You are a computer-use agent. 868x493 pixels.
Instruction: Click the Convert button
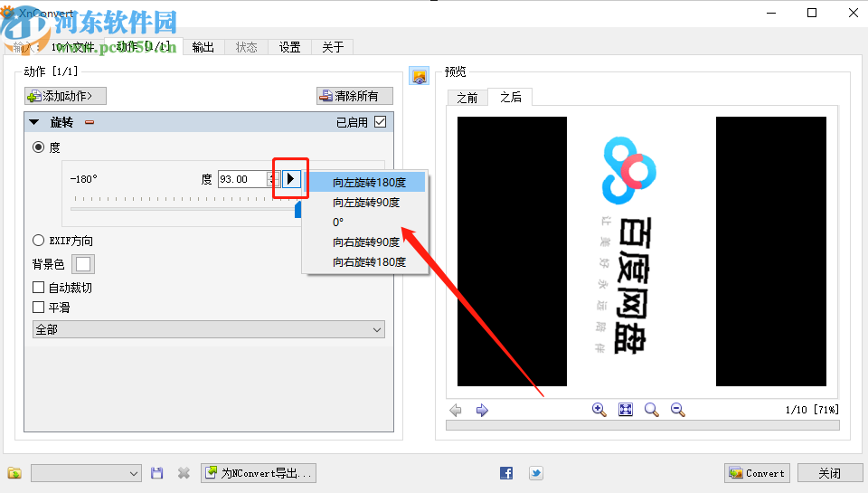pos(757,473)
